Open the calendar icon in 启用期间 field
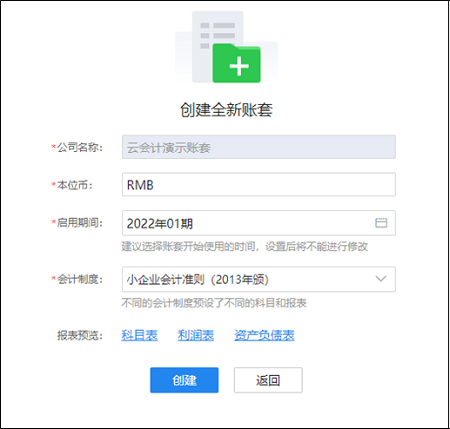This screenshot has height=429, width=450. click(381, 223)
